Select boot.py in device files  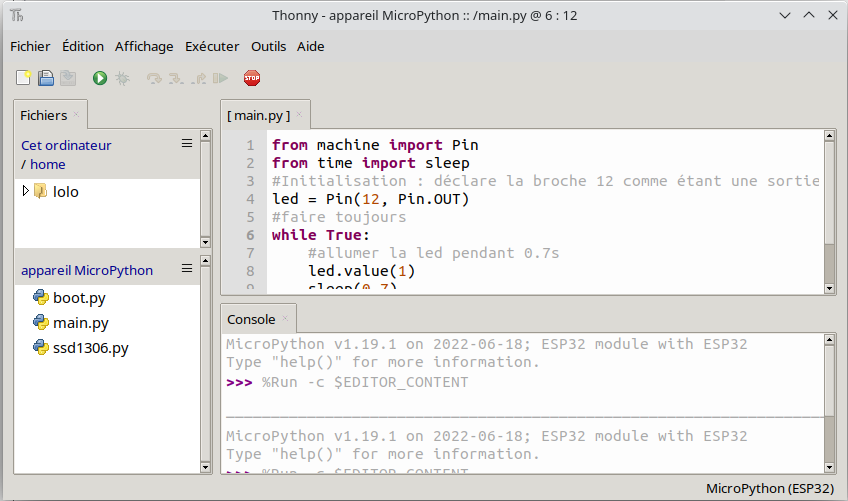point(79,298)
